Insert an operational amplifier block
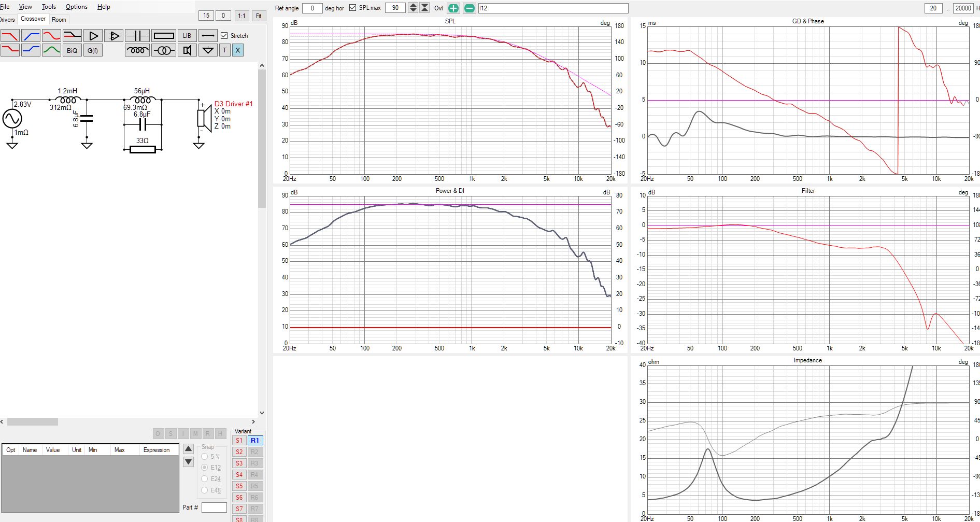980x522 pixels. click(x=113, y=36)
